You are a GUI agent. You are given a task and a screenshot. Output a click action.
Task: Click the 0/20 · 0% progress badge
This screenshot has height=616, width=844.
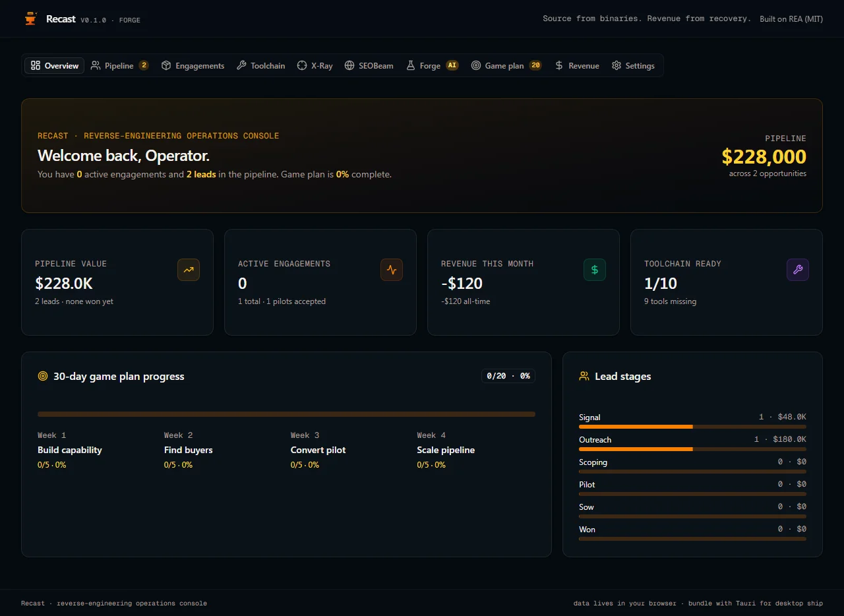(508, 377)
